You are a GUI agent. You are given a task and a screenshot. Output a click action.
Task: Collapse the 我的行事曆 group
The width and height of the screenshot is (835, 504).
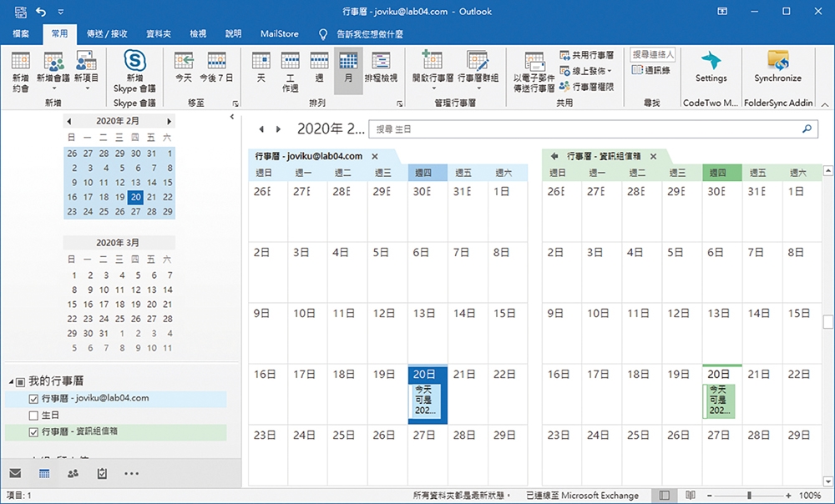pyautogui.click(x=11, y=381)
